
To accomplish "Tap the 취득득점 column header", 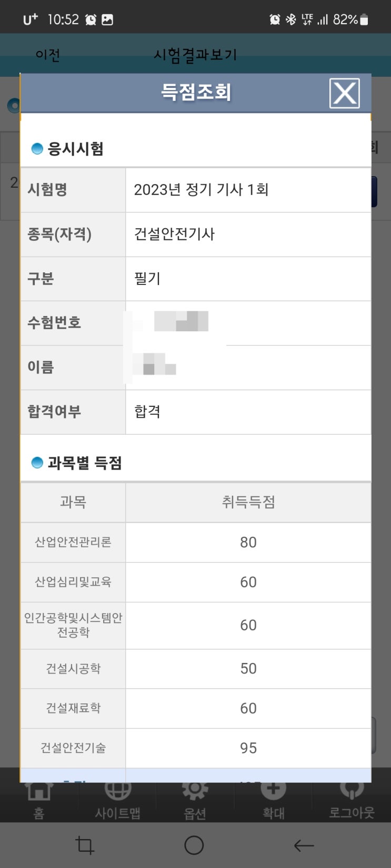I will 248,502.
